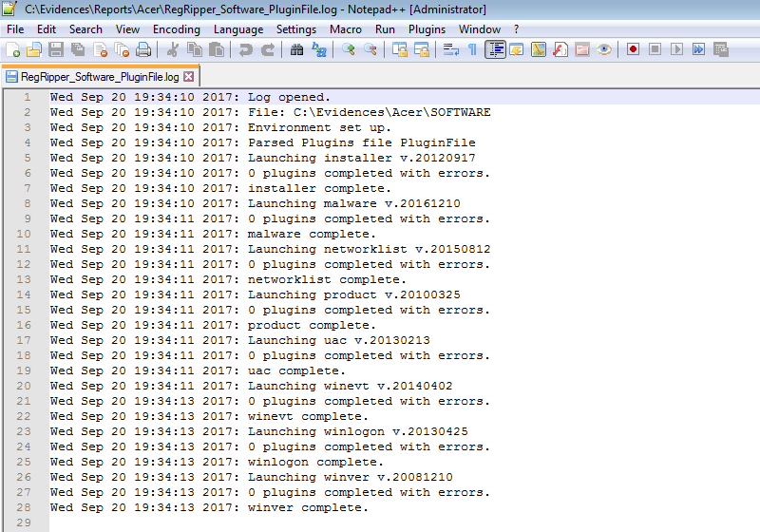Toggle the indent guide button
The image size is (760, 532).
(x=495, y=49)
